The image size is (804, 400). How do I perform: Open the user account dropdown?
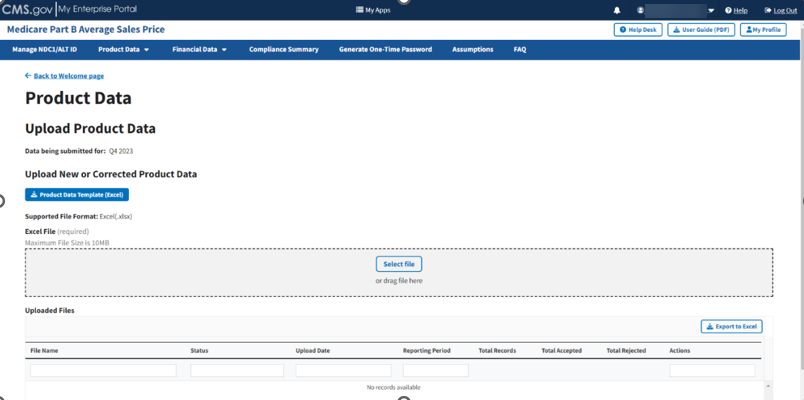coord(710,10)
